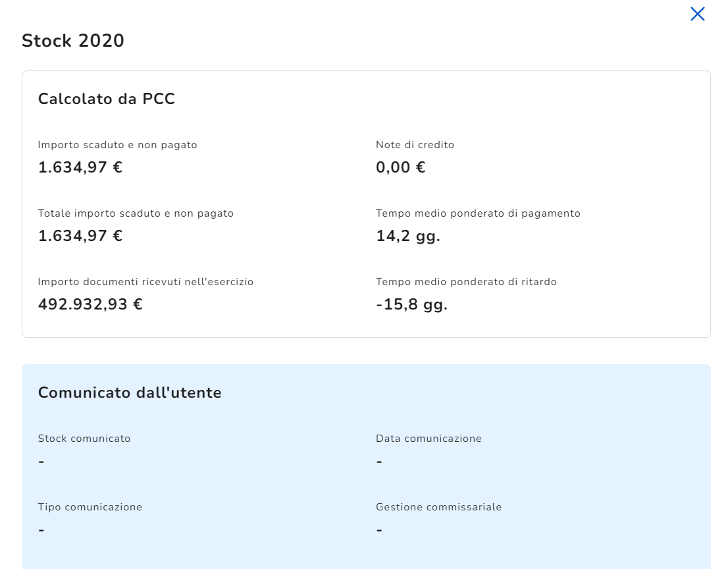Click the Totale importo scaduto e non pagato label
This screenshot has width=728, height=569.
(136, 213)
